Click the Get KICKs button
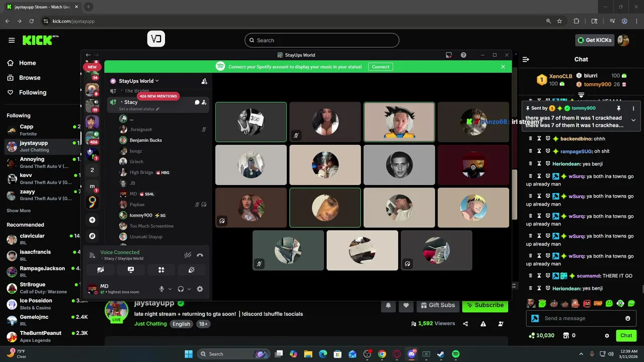 pyautogui.click(x=595, y=40)
